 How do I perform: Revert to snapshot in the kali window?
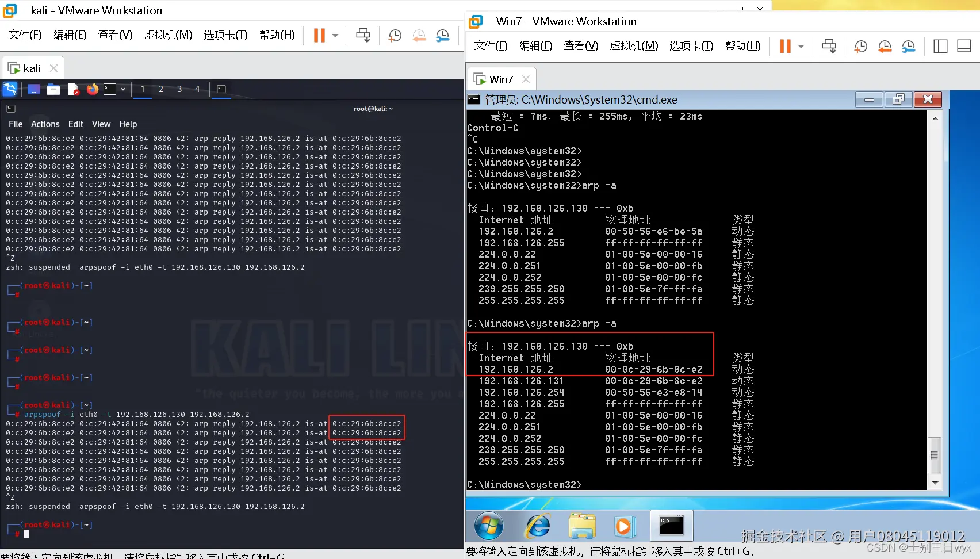[419, 35]
